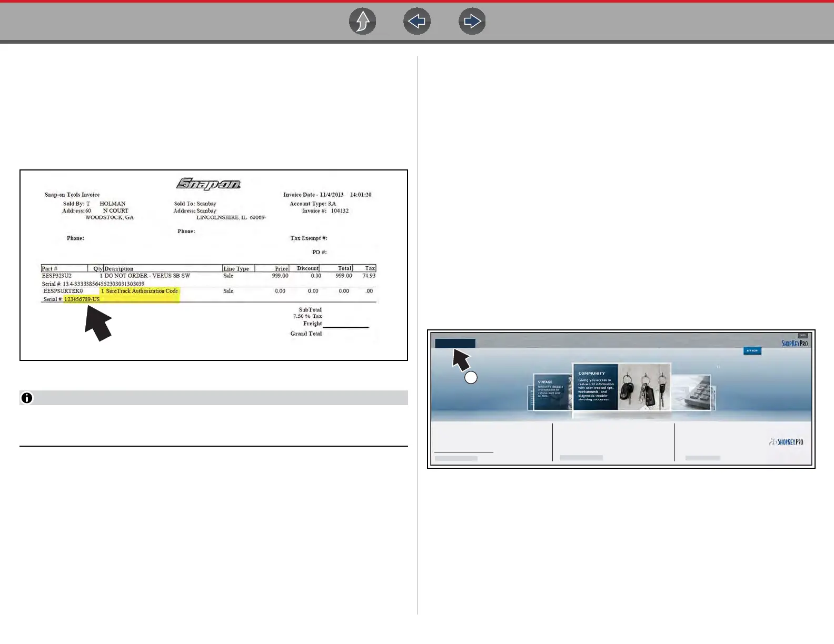Click the Invoice Date 11/4/2013 text
This screenshot has width=834, height=644.
coord(313,195)
